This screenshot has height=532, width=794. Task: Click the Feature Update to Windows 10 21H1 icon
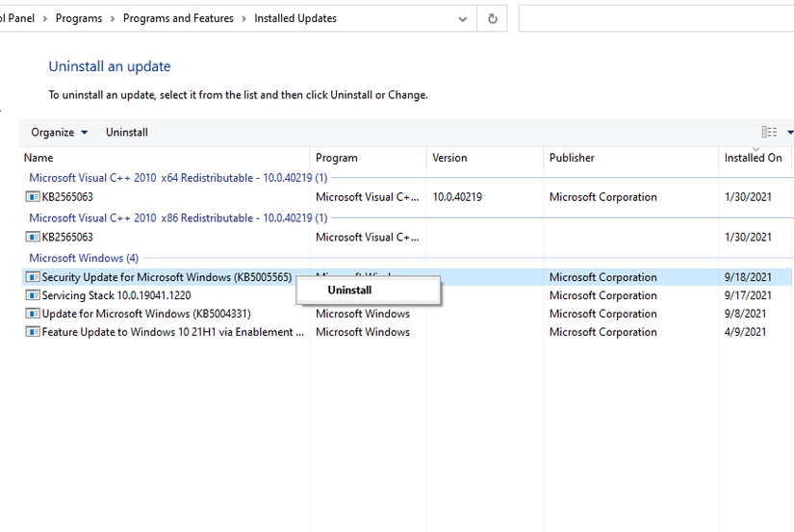[x=33, y=332]
